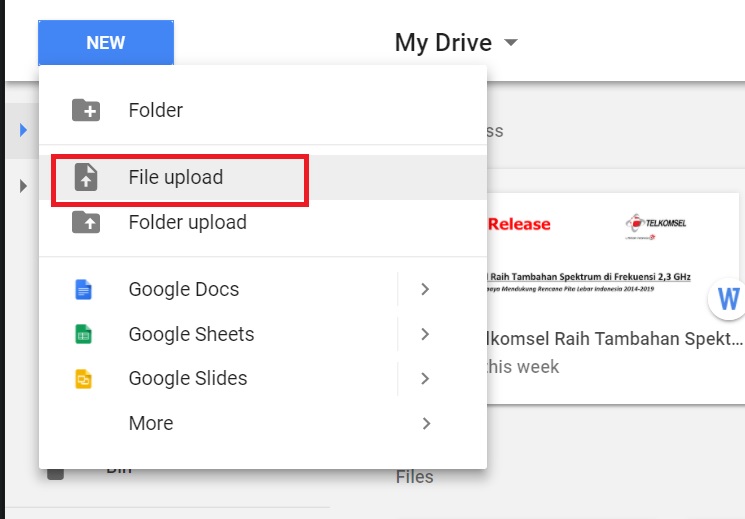
Task: Expand the Google Slides submenu chevron
Action: 425,378
